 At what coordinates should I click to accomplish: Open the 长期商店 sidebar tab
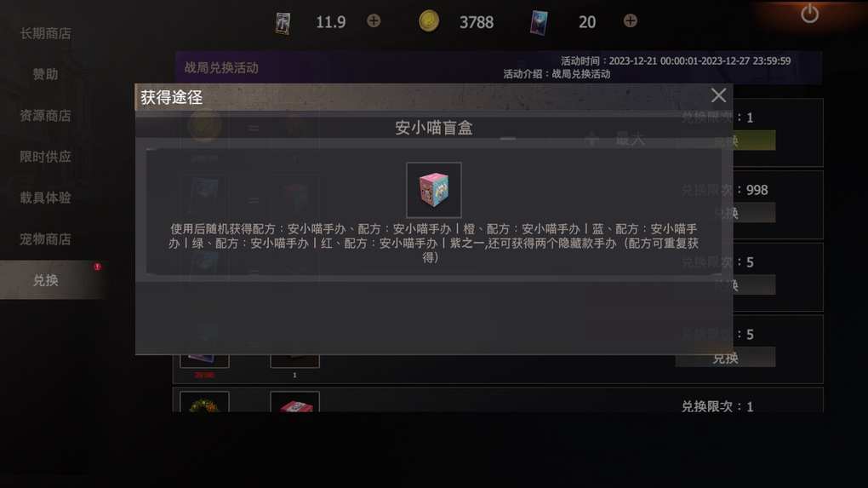(x=45, y=34)
